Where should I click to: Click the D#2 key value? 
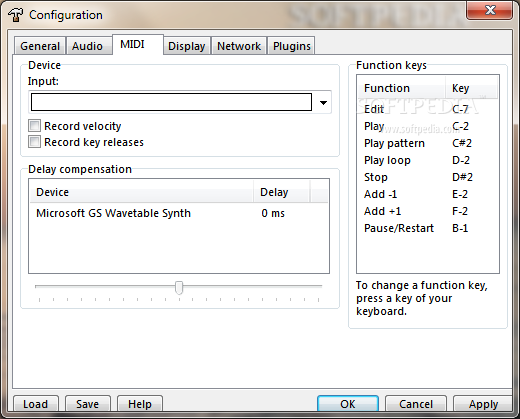(x=462, y=177)
